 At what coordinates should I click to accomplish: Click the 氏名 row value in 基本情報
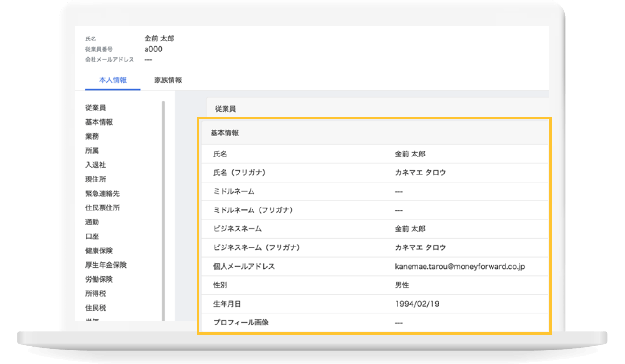pyautogui.click(x=410, y=154)
